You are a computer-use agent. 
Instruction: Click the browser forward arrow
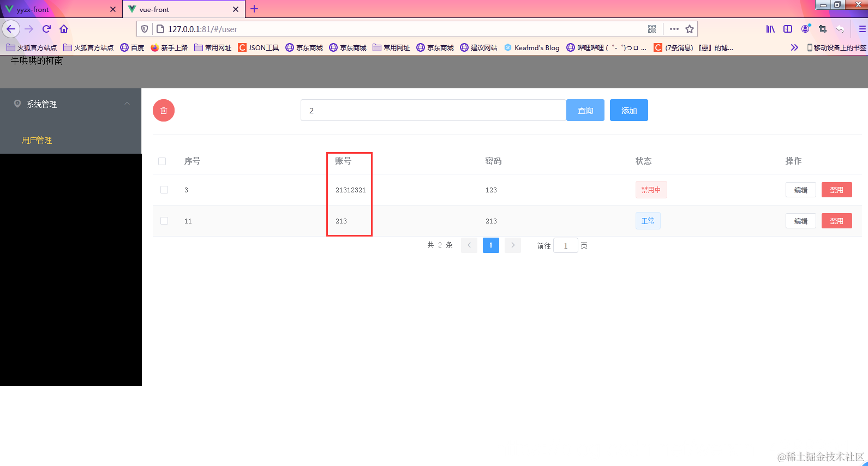(x=29, y=29)
